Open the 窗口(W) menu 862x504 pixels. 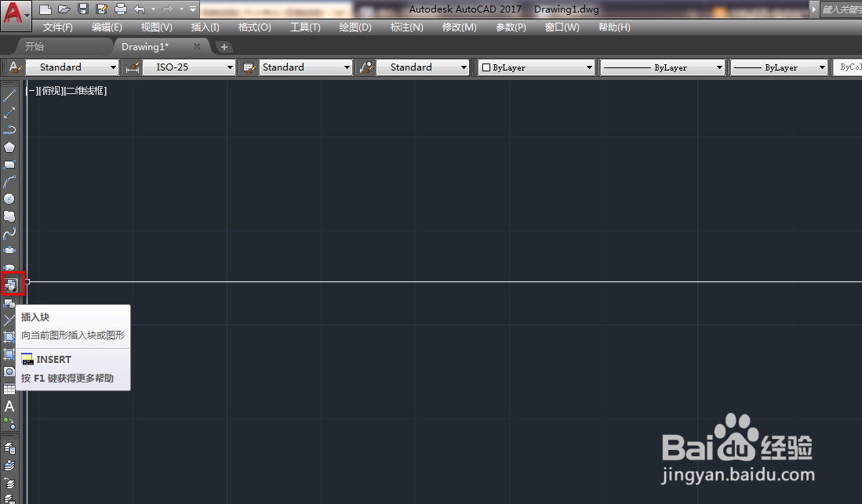[562, 27]
